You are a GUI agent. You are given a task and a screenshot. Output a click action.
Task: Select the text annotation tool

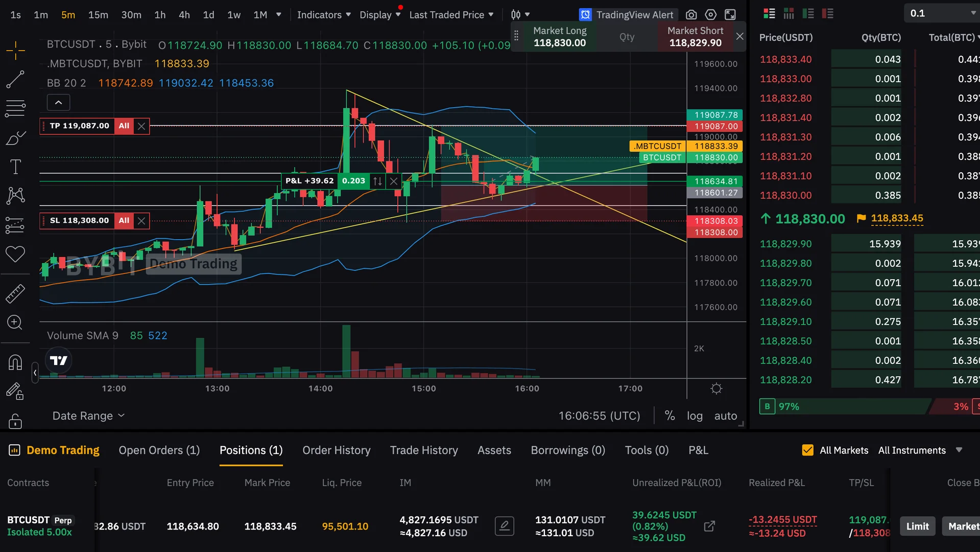(x=15, y=167)
